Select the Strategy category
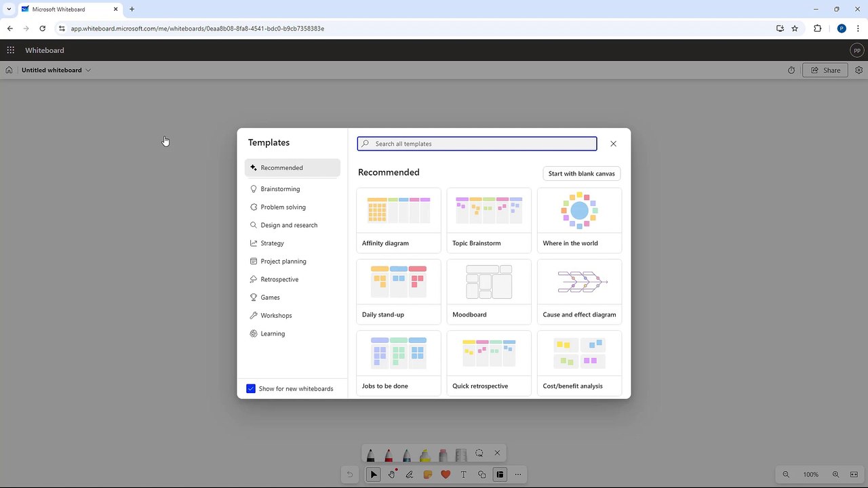The height and width of the screenshot is (488, 868). tap(292, 243)
